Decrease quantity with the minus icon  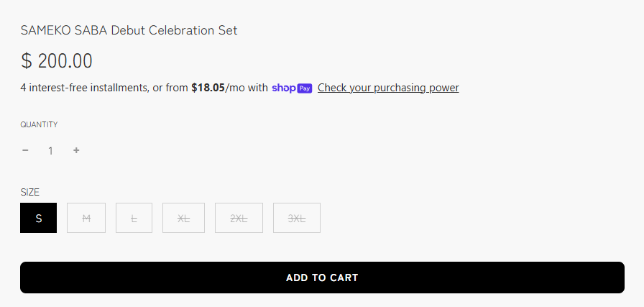[25, 150]
